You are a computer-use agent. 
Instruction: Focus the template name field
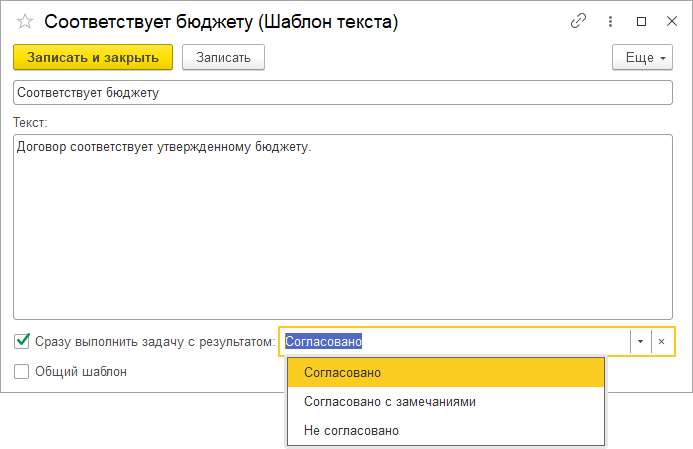tap(342, 92)
